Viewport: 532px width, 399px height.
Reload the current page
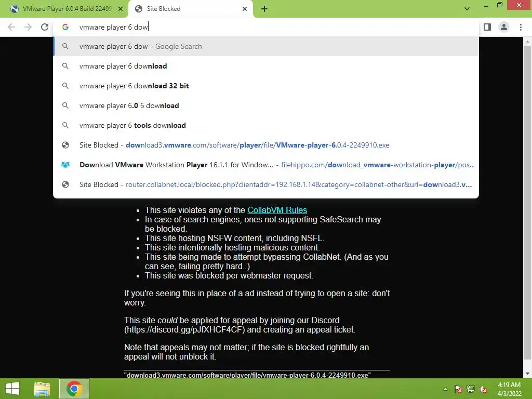45,27
